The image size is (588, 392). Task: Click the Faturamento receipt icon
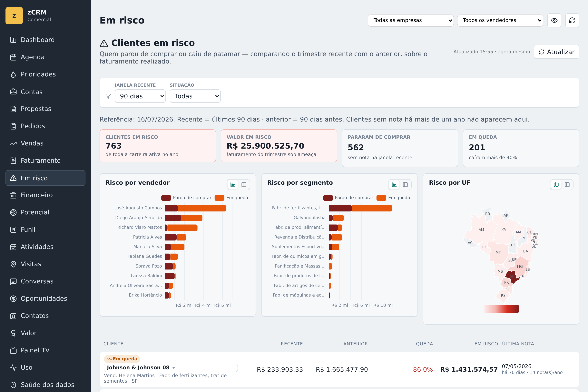click(x=13, y=161)
